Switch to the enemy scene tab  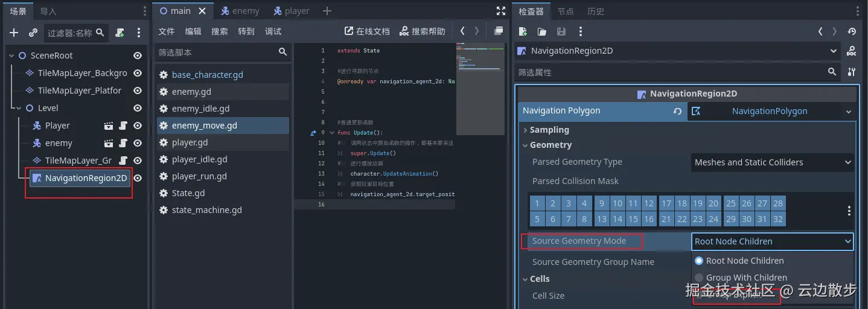(x=240, y=11)
